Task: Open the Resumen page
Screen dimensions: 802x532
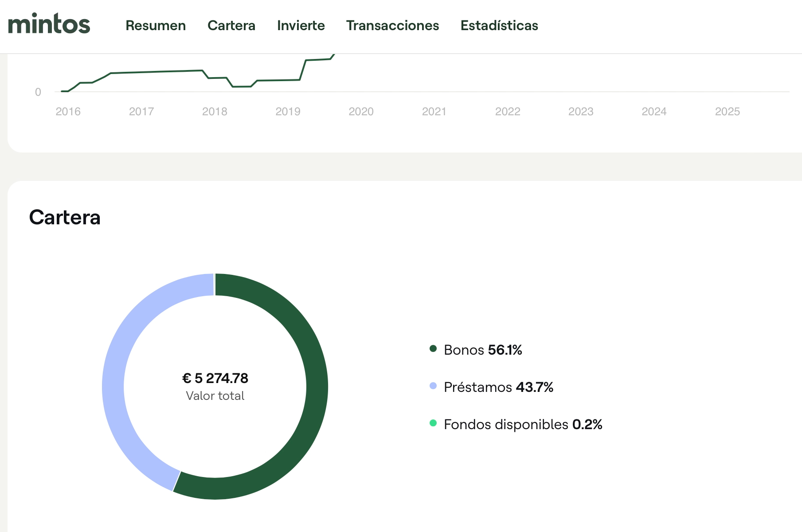Action: point(156,26)
